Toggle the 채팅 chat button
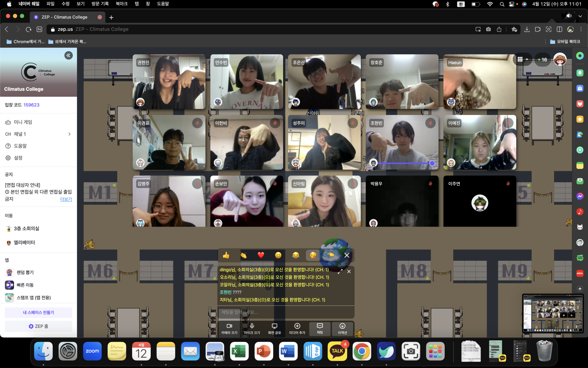Image resolution: width=588 pixels, height=368 pixels. [x=320, y=328]
